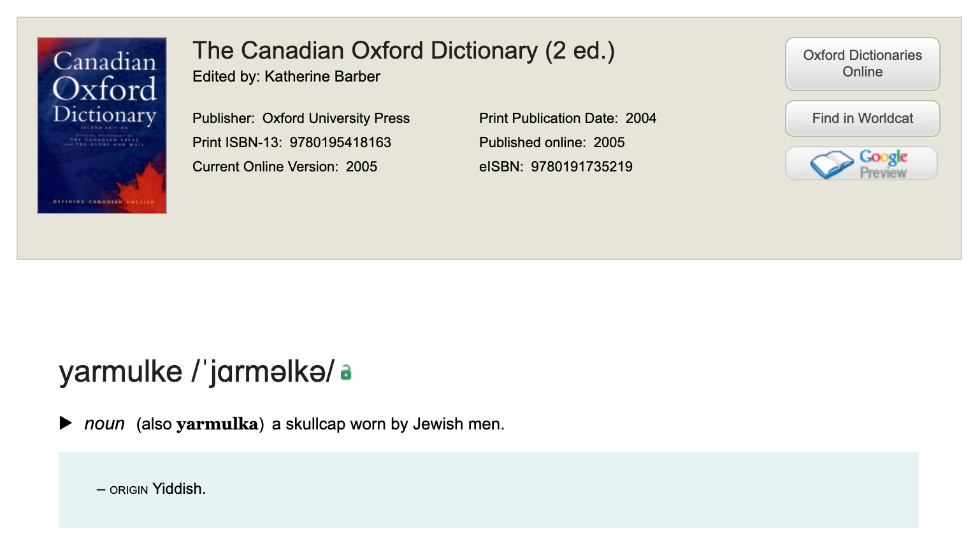Click publisher Oxford University Press

336,119
